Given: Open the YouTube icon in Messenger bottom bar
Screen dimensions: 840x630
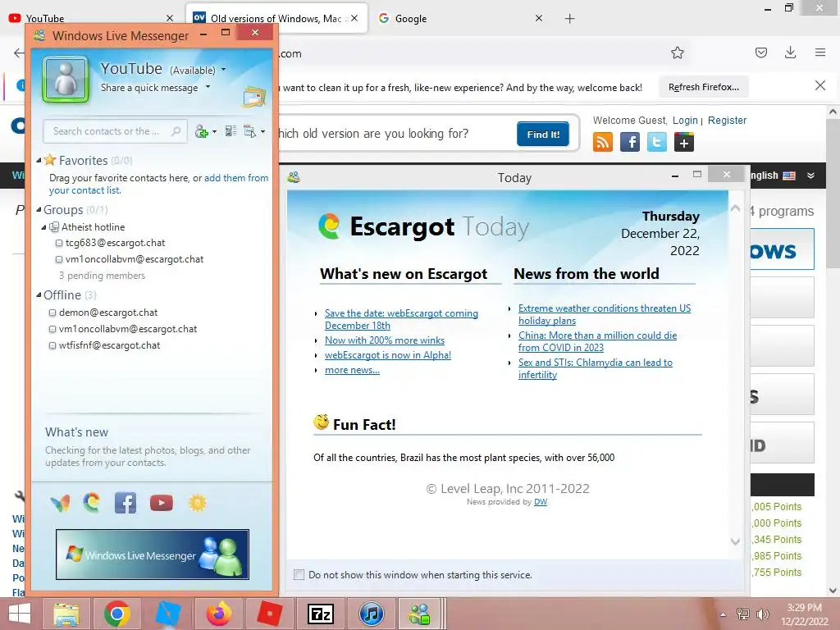Looking at the screenshot, I should [162, 503].
